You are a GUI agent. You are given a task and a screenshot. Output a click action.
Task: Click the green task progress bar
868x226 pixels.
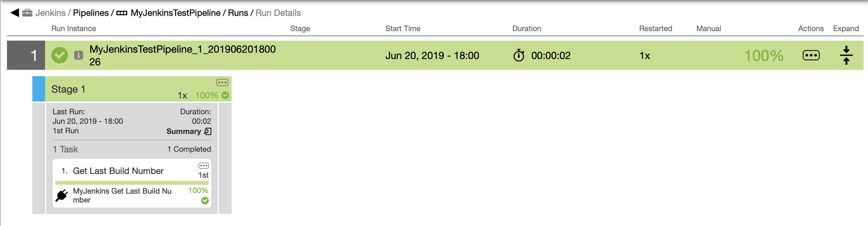pos(132,183)
